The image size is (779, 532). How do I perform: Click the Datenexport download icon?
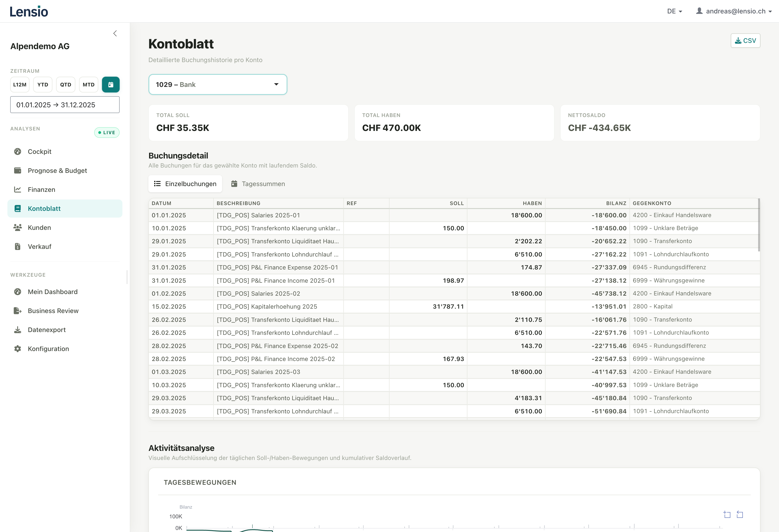tap(18, 330)
